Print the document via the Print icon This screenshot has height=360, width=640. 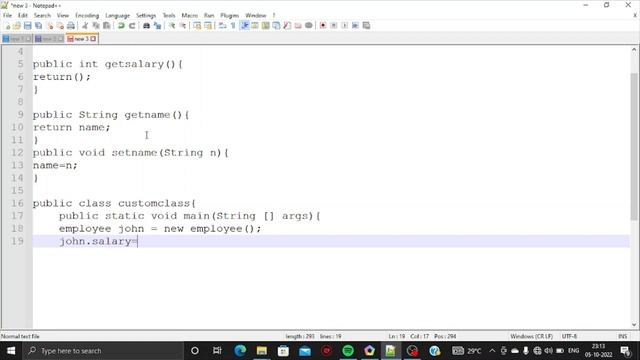[x=71, y=26]
